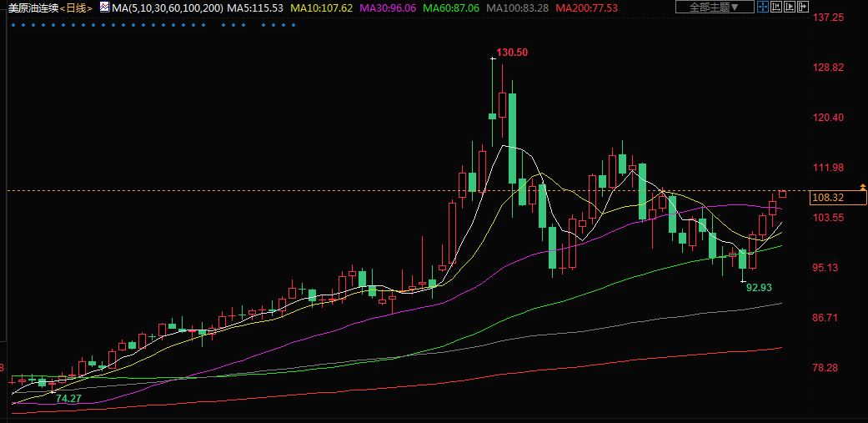Activate the blue crosshair cursor tool
Image resolution: width=868 pixels, height=423 pixels.
coord(763,7)
